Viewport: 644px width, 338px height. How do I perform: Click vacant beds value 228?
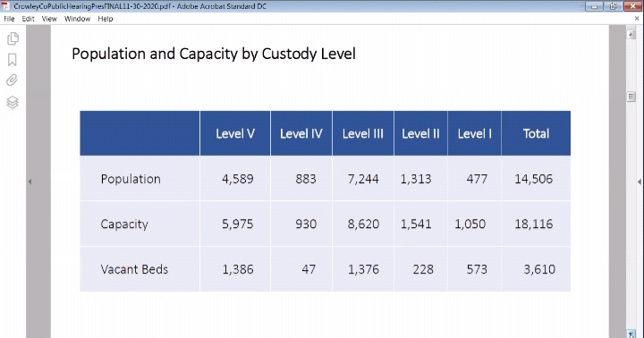pyautogui.click(x=423, y=269)
